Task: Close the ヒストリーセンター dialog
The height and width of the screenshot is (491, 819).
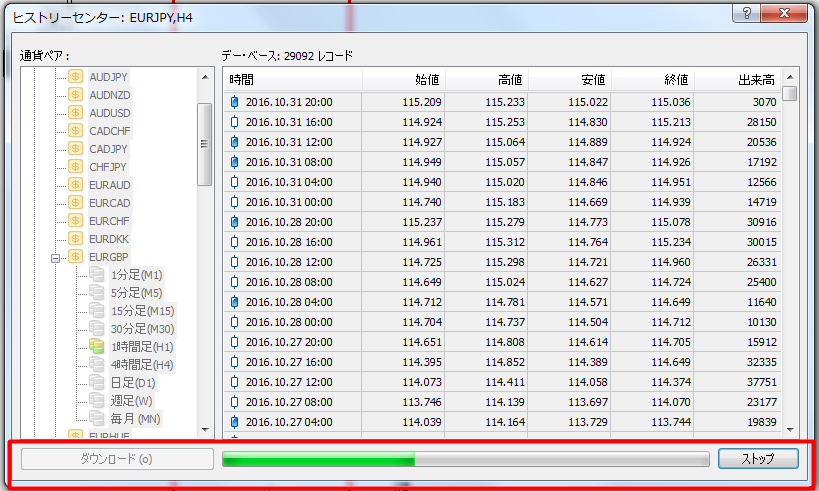Action: point(784,14)
